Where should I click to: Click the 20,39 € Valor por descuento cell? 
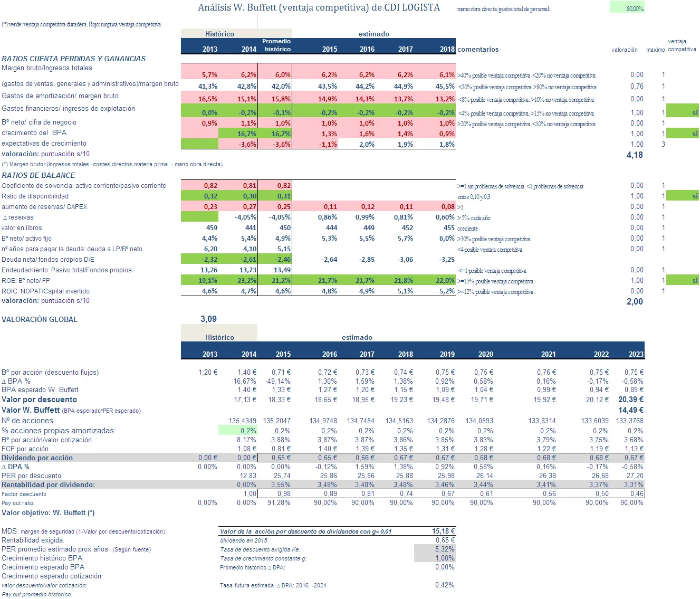(630, 400)
